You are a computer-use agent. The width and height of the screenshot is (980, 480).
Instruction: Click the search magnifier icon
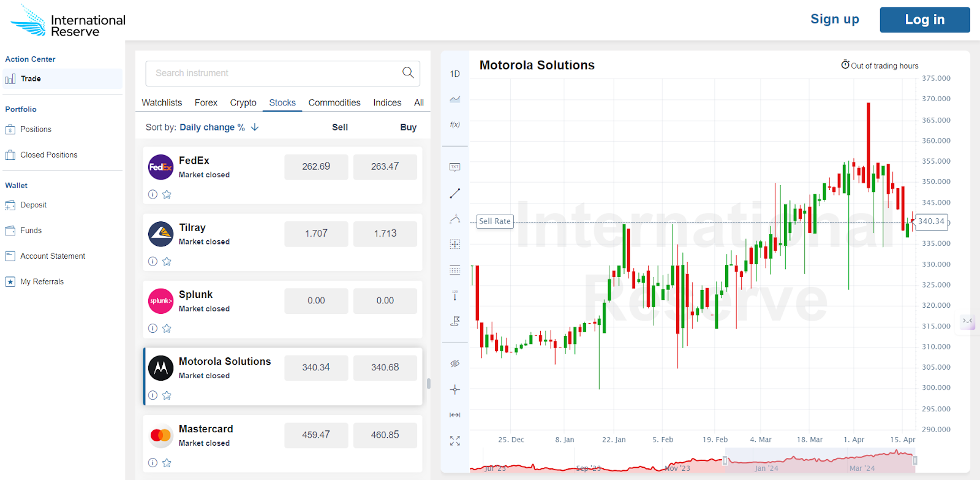[x=408, y=73]
